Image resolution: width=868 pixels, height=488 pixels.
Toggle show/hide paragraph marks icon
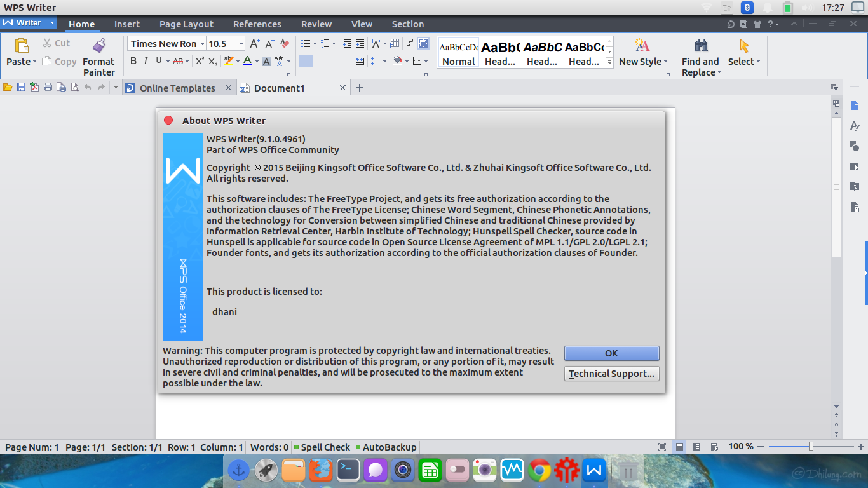coord(410,44)
